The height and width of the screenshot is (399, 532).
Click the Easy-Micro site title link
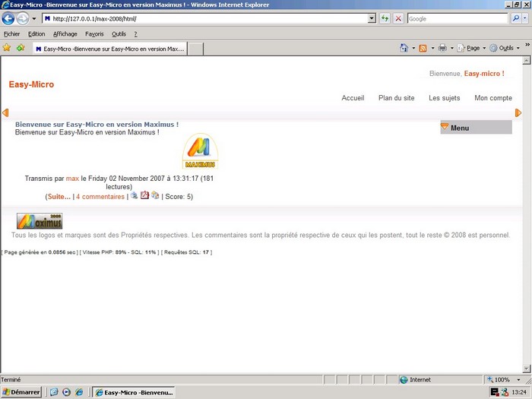(31, 84)
